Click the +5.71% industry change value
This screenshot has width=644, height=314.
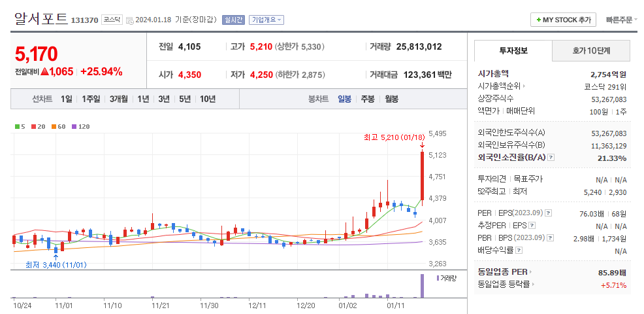[x=613, y=285]
